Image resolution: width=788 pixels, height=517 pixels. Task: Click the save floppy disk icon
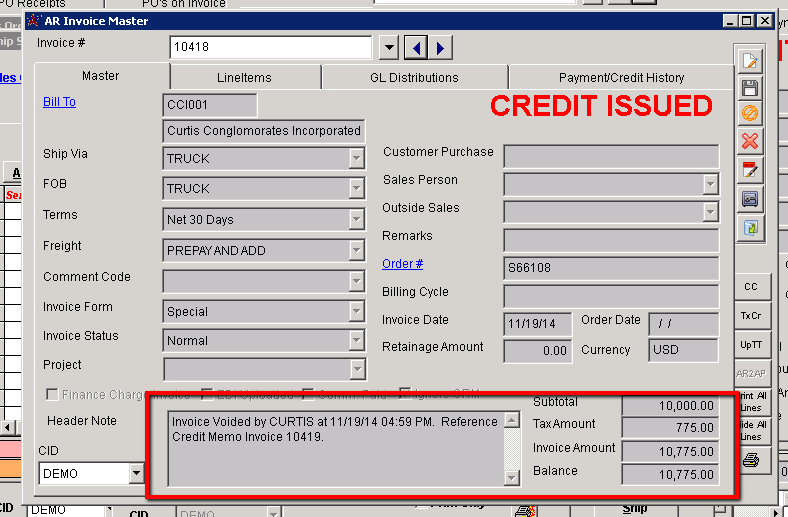750,88
